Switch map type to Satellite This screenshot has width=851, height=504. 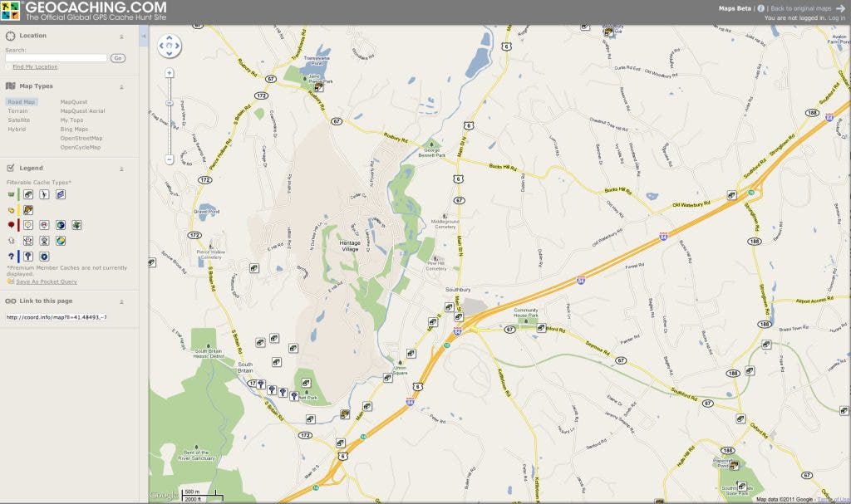[x=19, y=120]
